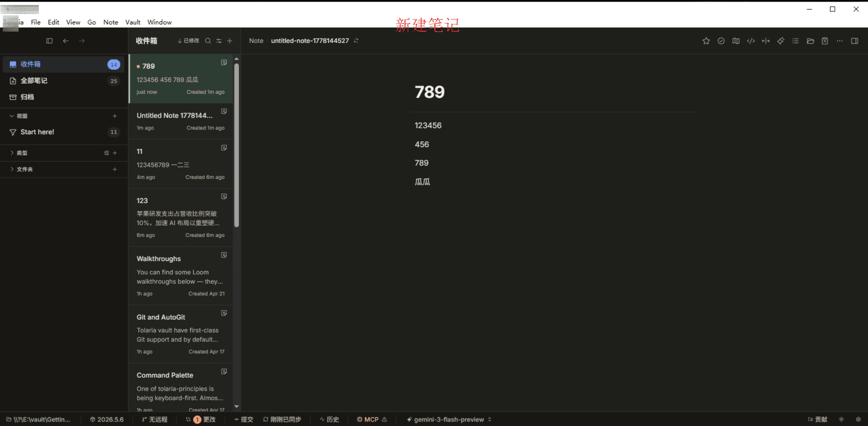This screenshot has height=426, width=868.
Task: Open gemini-3-flash-preview model selector
Action: click(x=449, y=420)
